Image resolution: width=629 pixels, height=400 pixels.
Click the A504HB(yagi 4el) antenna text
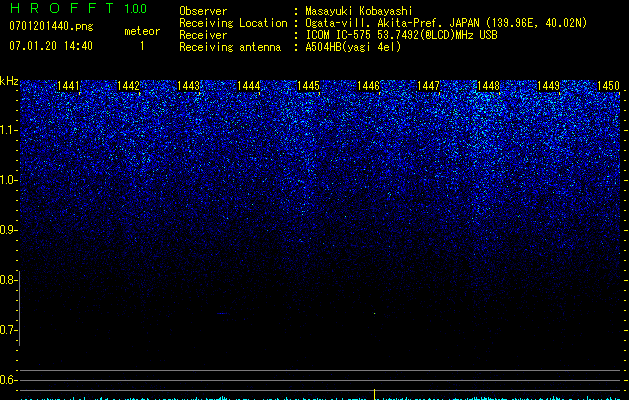coord(353,47)
